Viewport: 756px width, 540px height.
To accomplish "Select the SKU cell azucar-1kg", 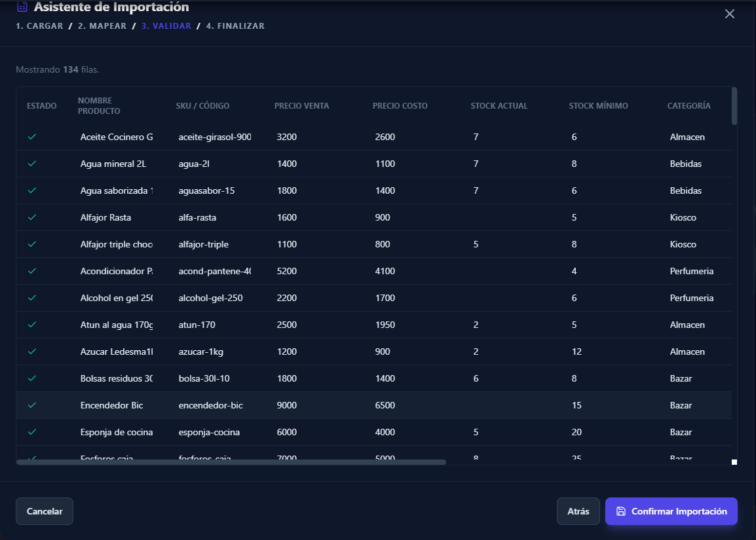I will click(x=201, y=351).
